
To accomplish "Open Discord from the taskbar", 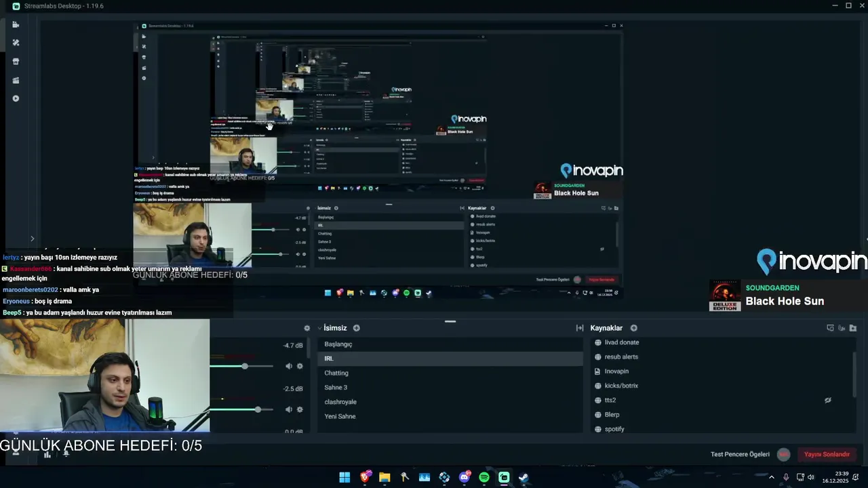I will (x=465, y=477).
